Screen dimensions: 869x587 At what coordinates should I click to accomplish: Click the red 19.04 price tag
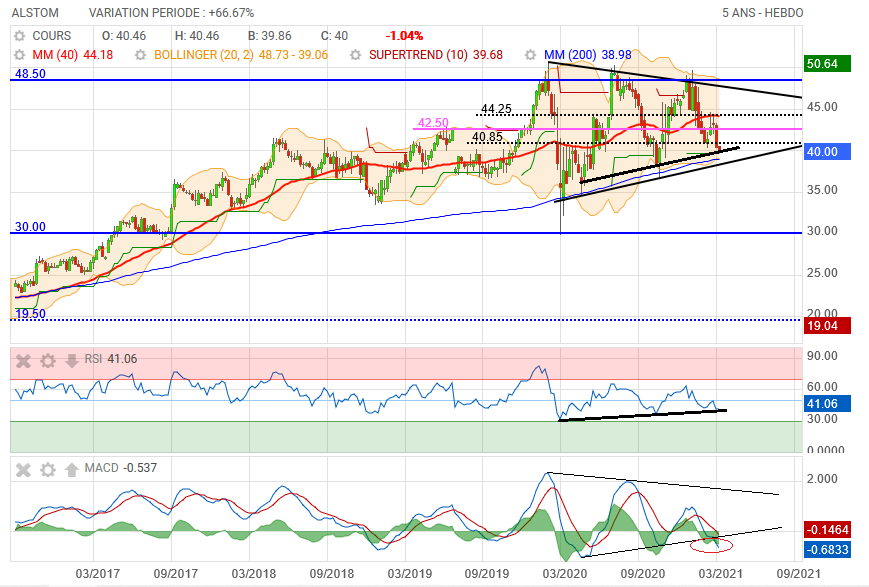(827, 326)
